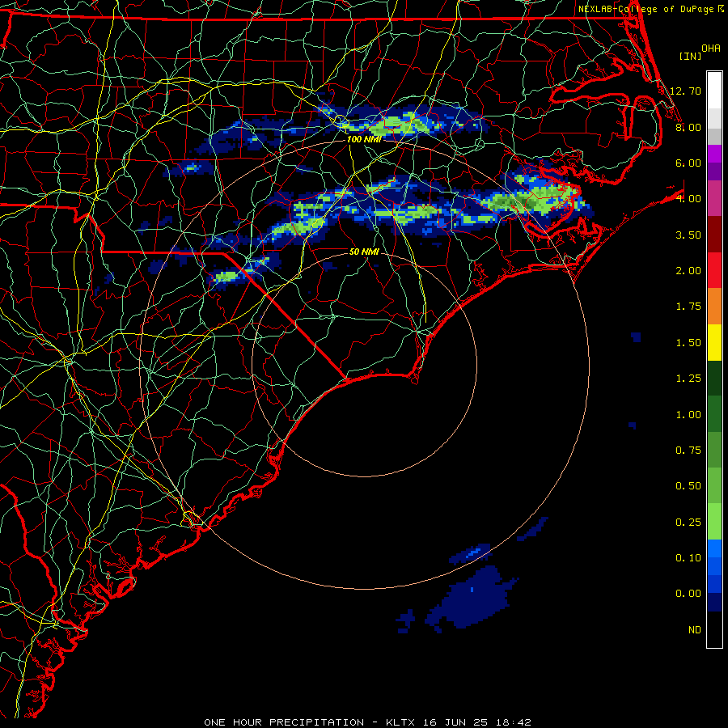Viewport: 728px width, 728px height.
Task: Click the 50 NMI range ring label
Action: coord(364,252)
